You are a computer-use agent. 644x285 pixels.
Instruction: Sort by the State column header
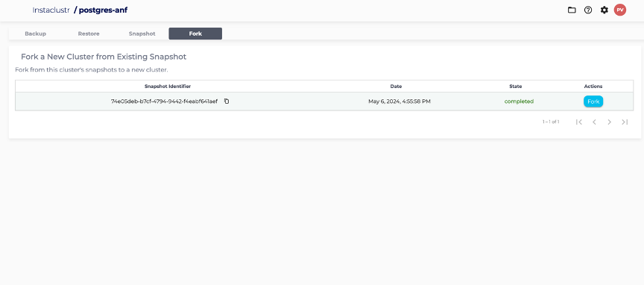pyautogui.click(x=516, y=87)
